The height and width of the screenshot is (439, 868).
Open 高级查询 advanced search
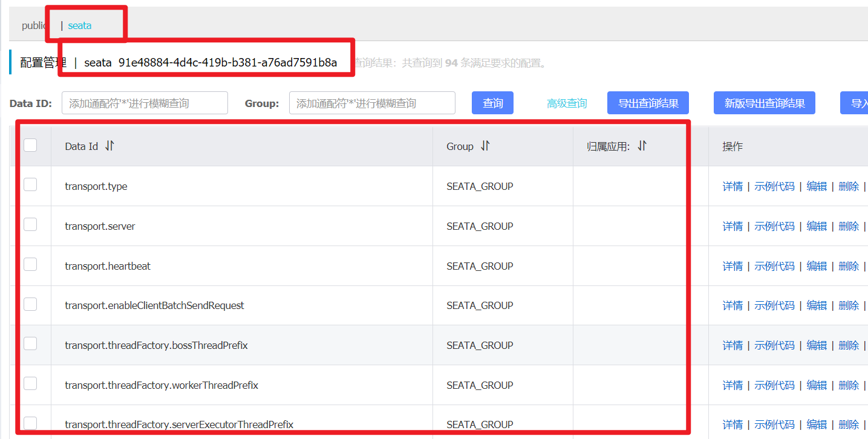567,103
